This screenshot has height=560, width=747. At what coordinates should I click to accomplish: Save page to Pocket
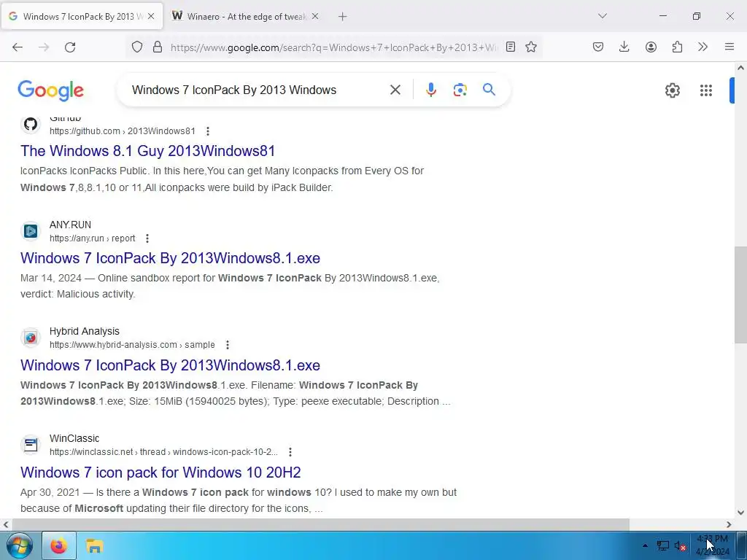click(x=598, y=47)
